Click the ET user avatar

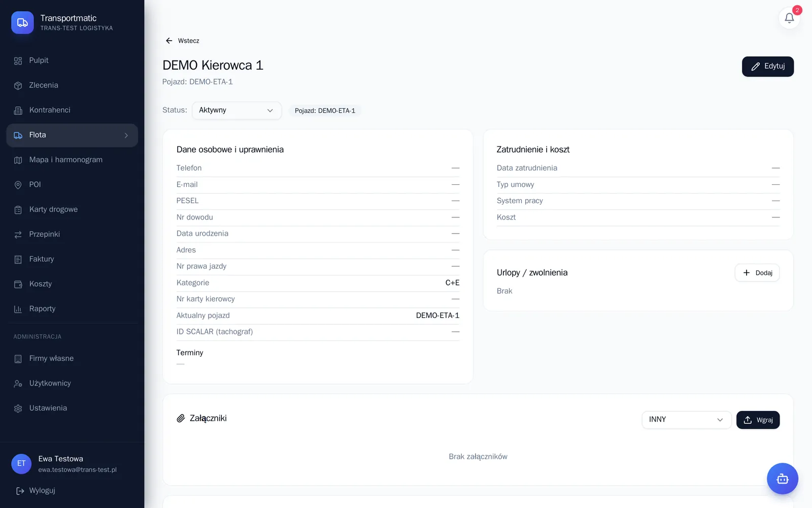(21, 463)
